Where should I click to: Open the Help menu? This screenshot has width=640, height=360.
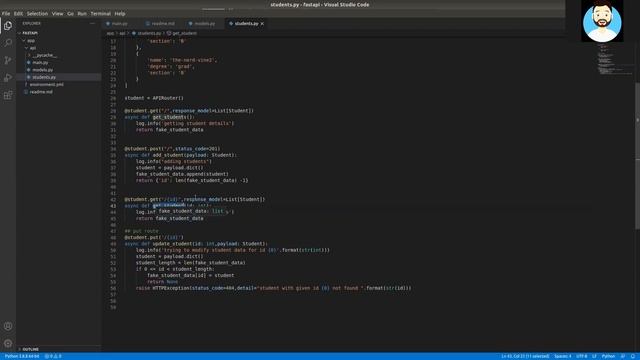(120, 13)
